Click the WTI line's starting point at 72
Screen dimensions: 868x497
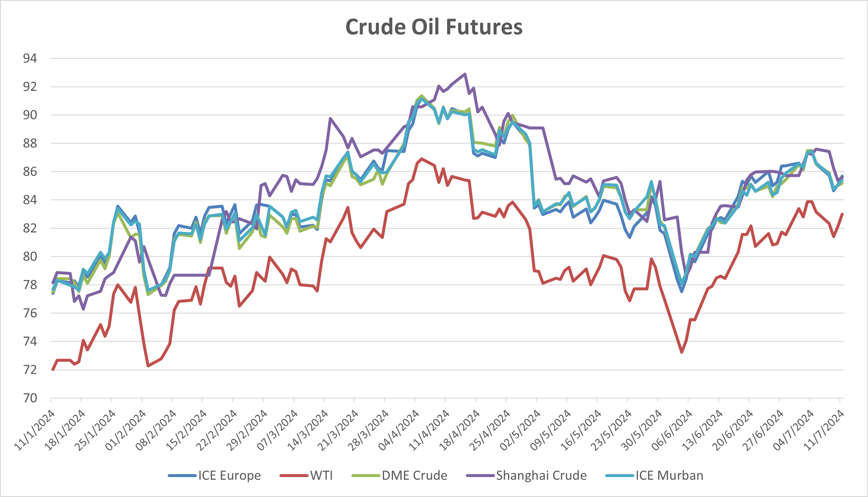53,369
